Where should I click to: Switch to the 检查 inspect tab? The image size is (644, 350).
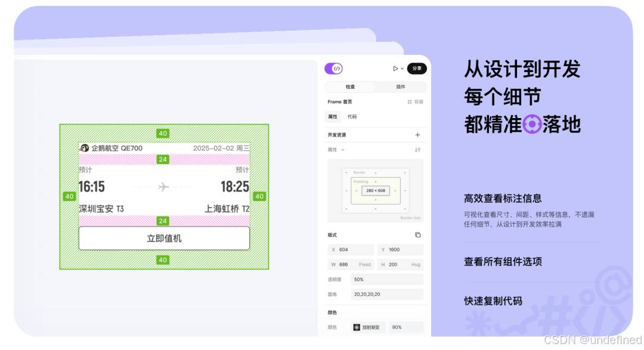click(351, 86)
